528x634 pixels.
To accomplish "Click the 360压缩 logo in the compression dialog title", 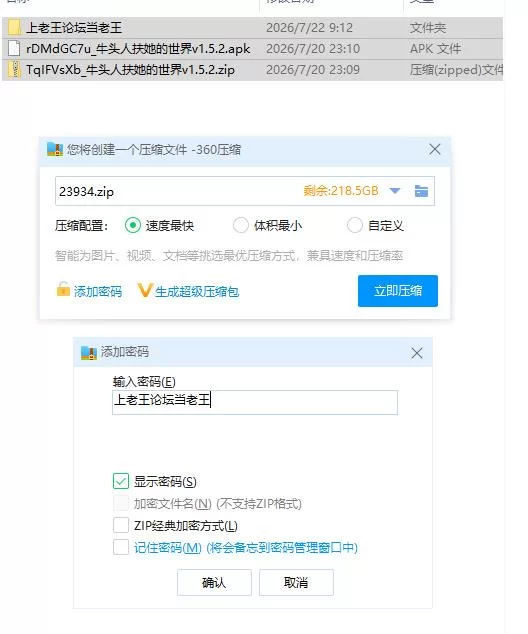I will pos(55,150).
